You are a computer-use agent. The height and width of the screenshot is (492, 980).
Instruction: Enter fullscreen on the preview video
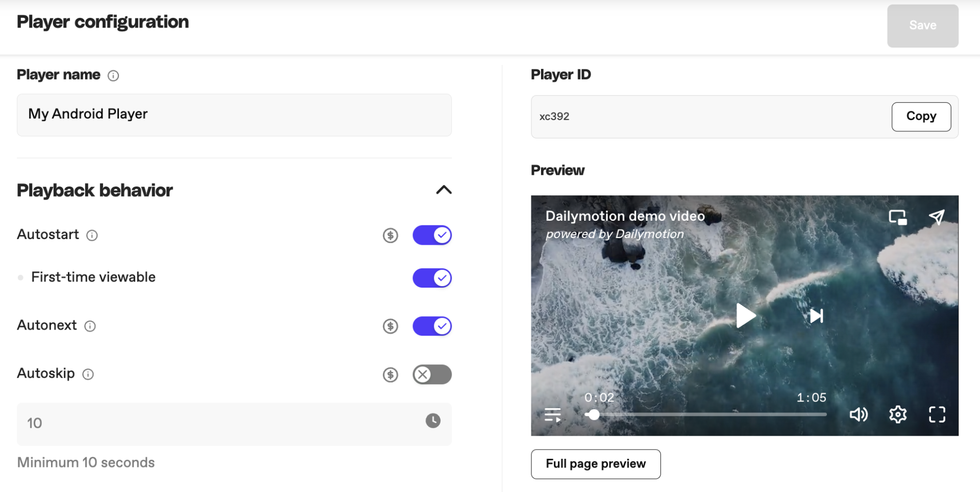point(937,414)
